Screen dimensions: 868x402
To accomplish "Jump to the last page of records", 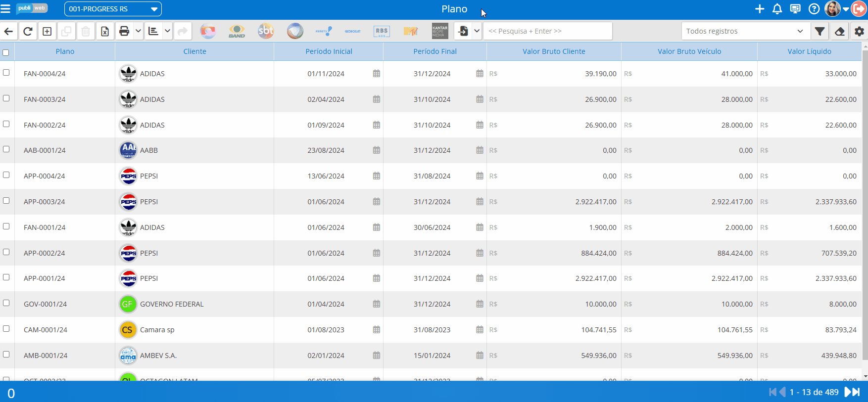I will coord(856,392).
